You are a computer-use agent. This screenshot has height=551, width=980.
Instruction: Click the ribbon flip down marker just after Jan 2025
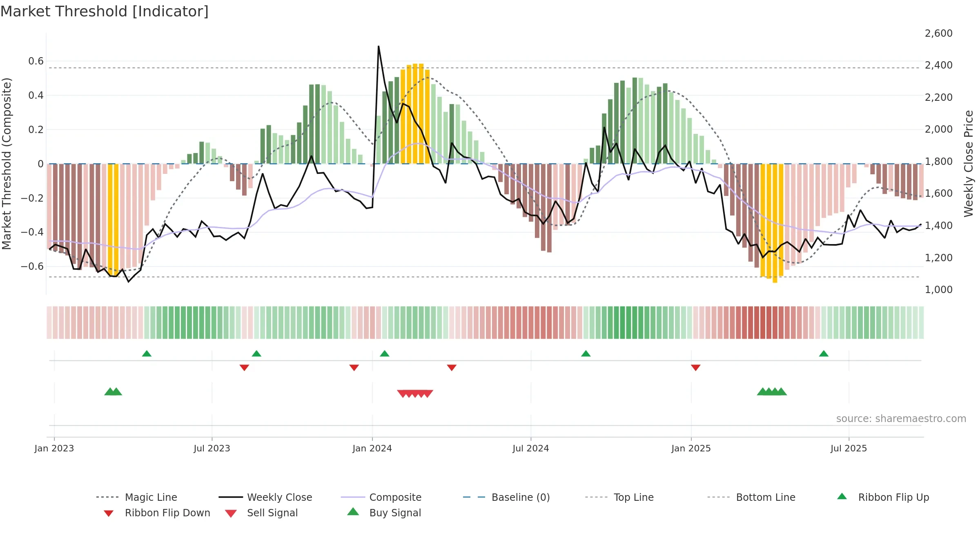696,368
